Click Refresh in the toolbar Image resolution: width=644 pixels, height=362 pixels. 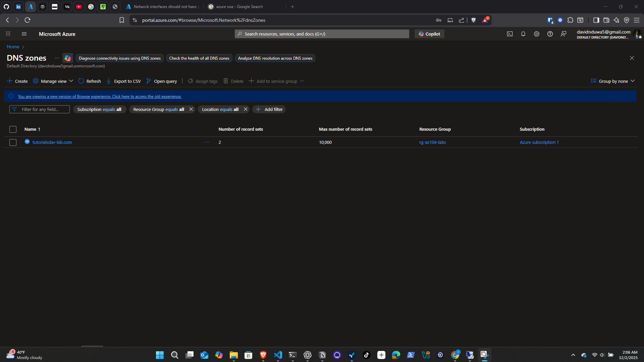(90, 81)
